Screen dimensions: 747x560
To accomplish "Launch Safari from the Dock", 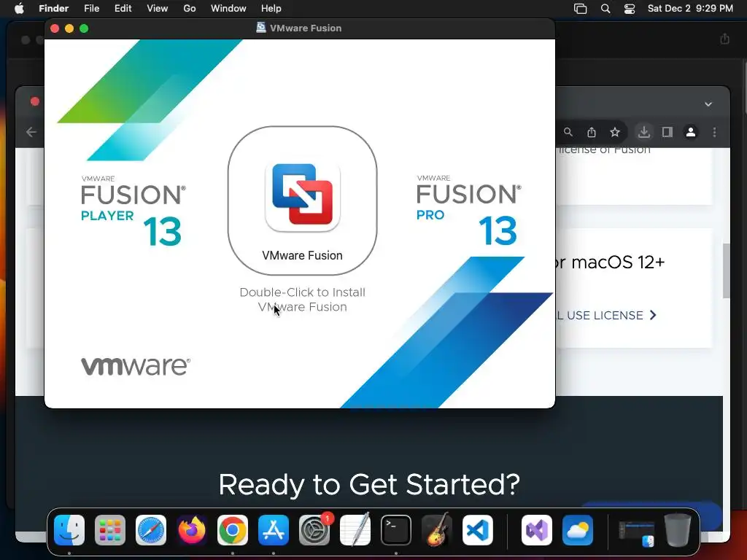I will [x=151, y=530].
